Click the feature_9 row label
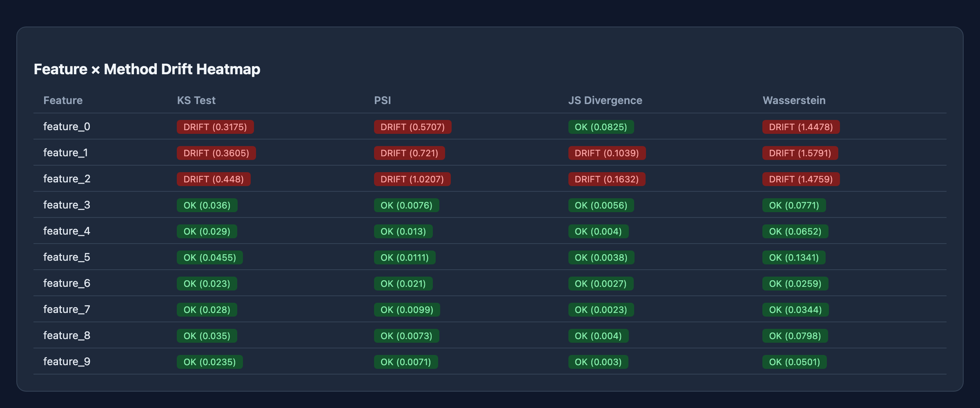Viewport: 980px width, 408px height. point(67,361)
